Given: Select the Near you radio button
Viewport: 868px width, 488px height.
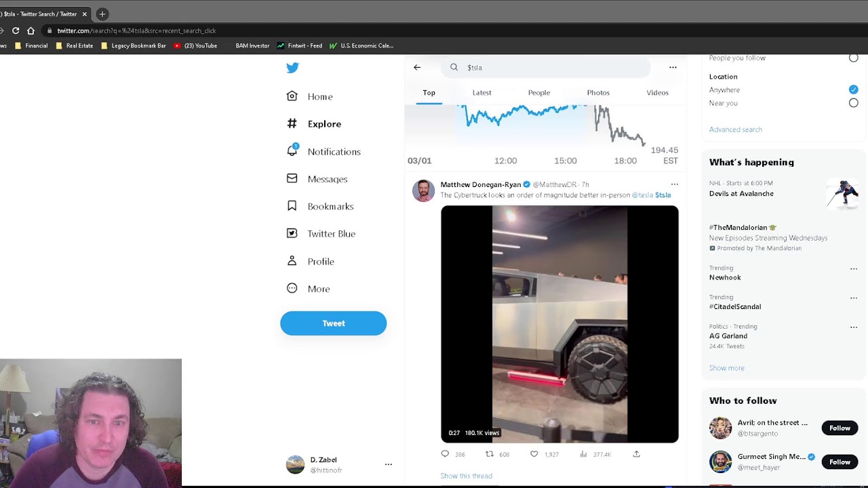Looking at the screenshot, I should (x=853, y=103).
